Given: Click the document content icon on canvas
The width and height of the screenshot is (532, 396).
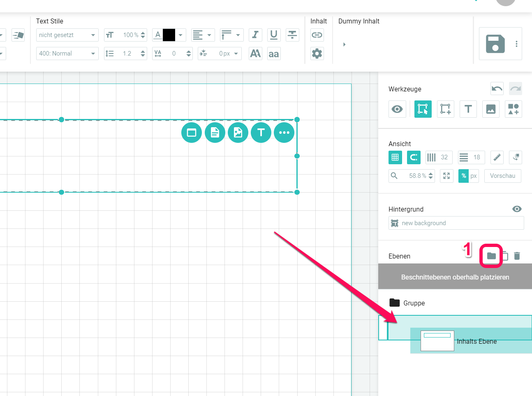Looking at the screenshot, I should click(215, 133).
